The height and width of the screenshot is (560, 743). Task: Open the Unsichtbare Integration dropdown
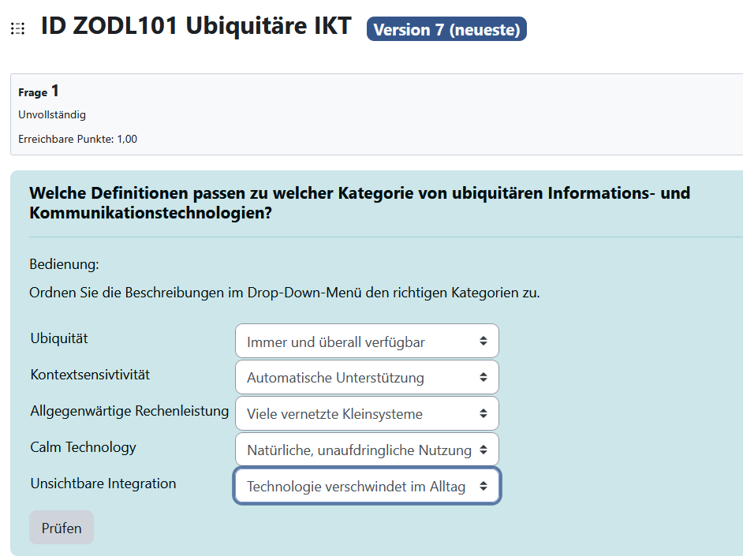pos(367,486)
